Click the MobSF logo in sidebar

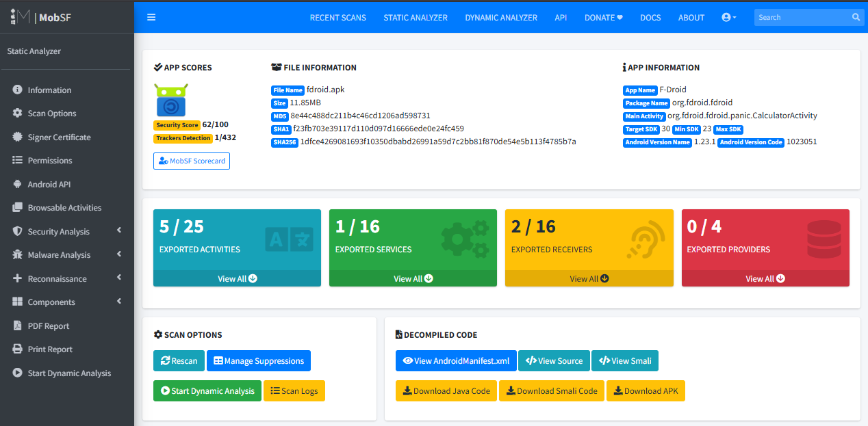pos(41,17)
